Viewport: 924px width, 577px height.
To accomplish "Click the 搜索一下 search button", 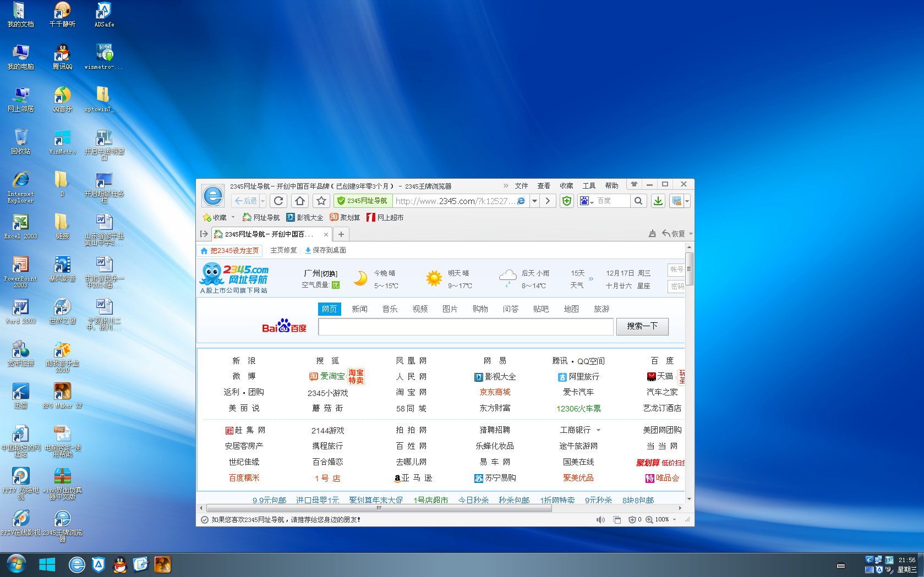I will tap(642, 326).
